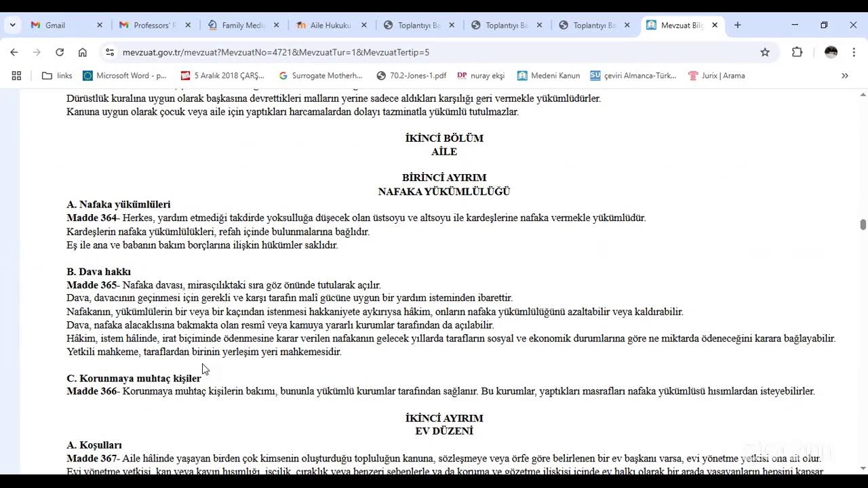Click sentence starting Yetkili mahkeme

(x=204, y=352)
